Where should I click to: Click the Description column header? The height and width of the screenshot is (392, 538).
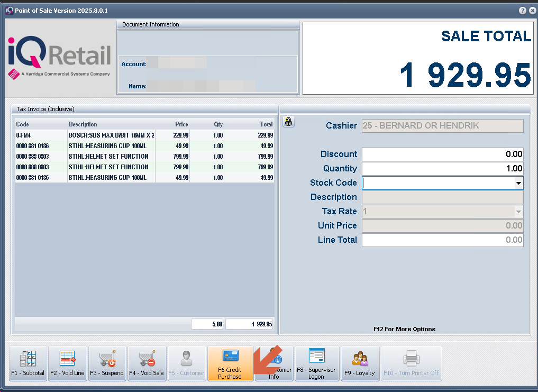point(83,124)
